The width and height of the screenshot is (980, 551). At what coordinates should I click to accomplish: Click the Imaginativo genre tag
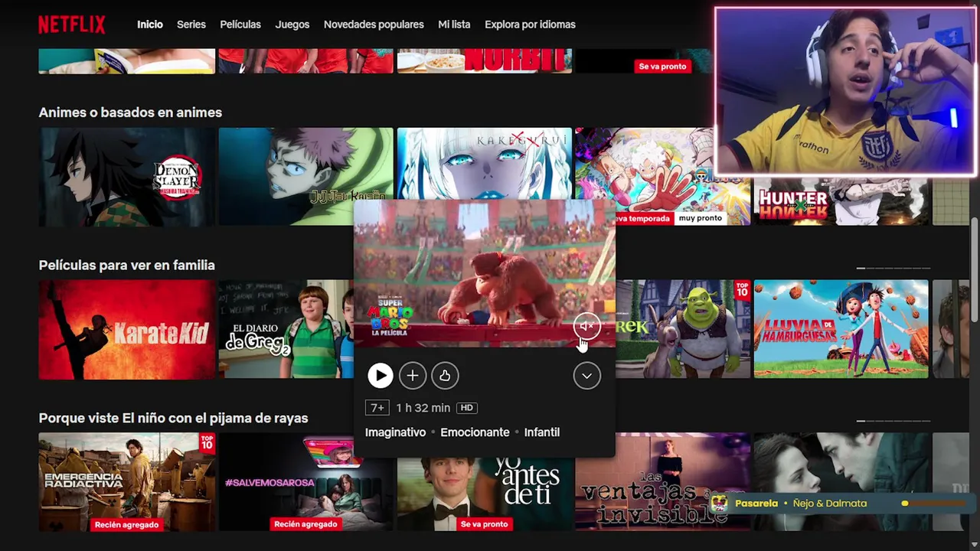[395, 432]
